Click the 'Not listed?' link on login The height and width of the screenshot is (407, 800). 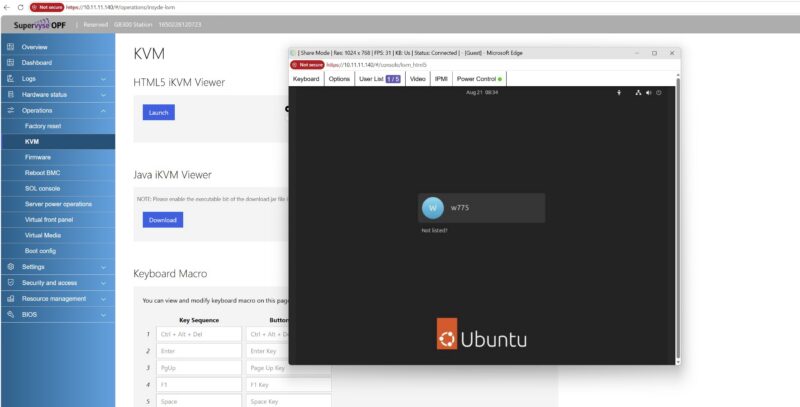[x=434, y=231]
